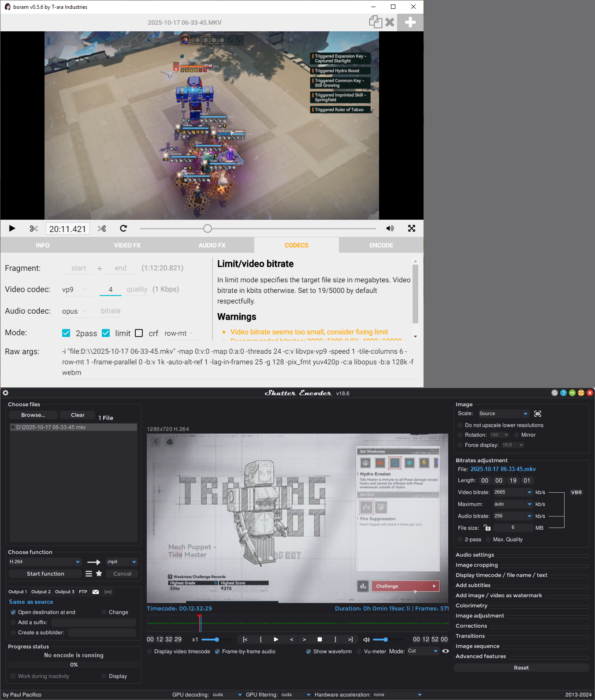
Task: Click Reset in Shutter Encoder
Action: click(521, 668)
